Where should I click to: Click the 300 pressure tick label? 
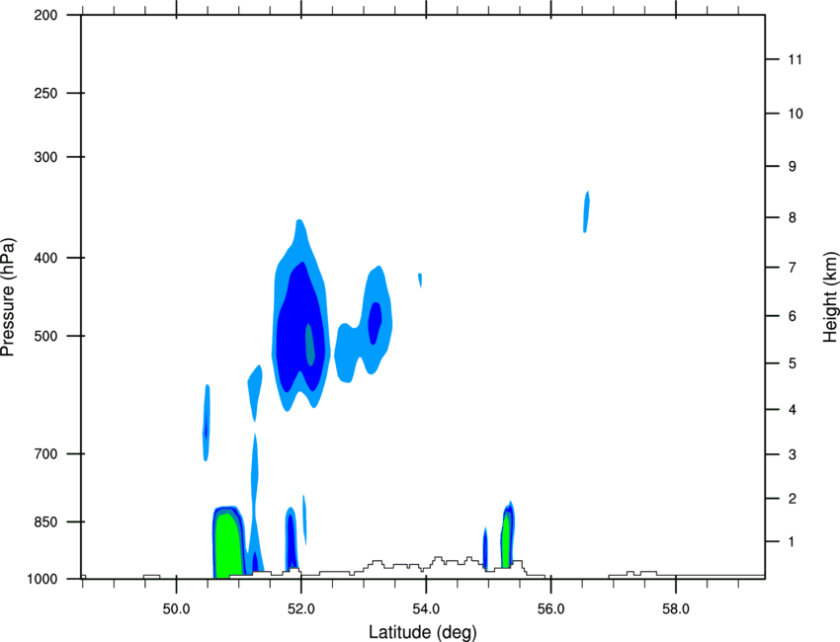tap(45, 157)
